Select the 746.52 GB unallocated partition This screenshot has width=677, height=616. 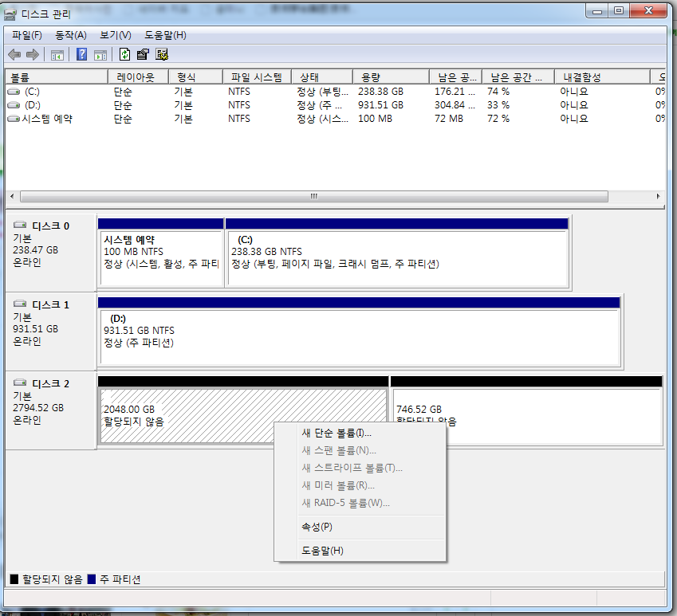point(526,414)
